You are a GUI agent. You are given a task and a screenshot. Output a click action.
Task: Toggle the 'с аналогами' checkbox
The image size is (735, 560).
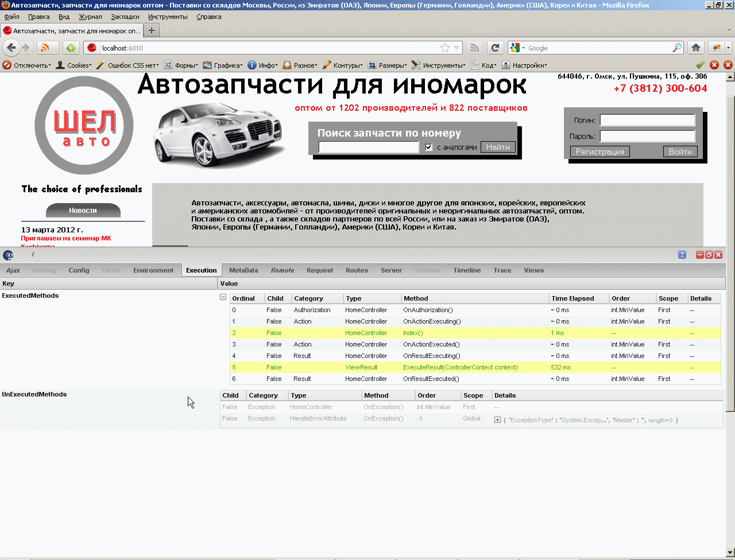[428, 147]
